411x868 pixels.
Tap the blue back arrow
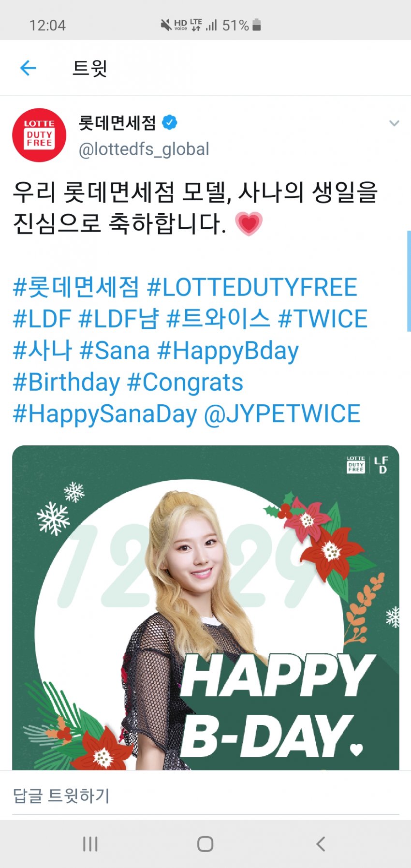coord(28,68)
